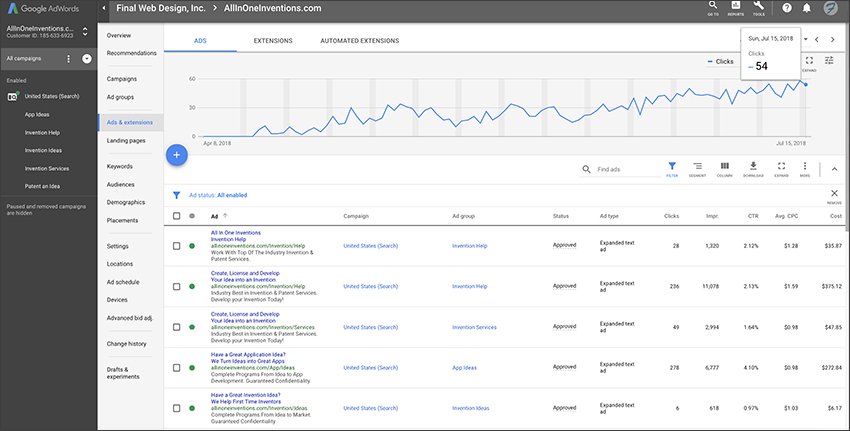The image size is (850, 431).
Task: Click the search magnifier beside Find ads
Action: pos(586,169)
